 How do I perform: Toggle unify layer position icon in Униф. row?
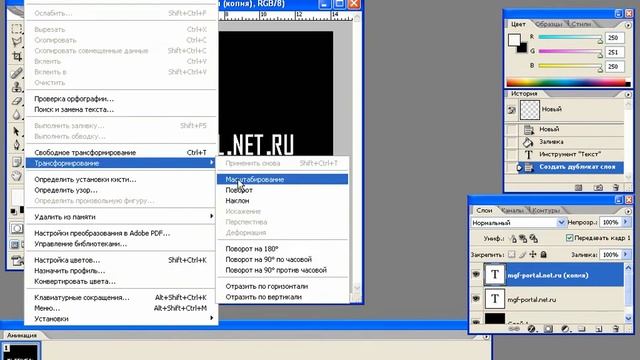tap(513, 238)
